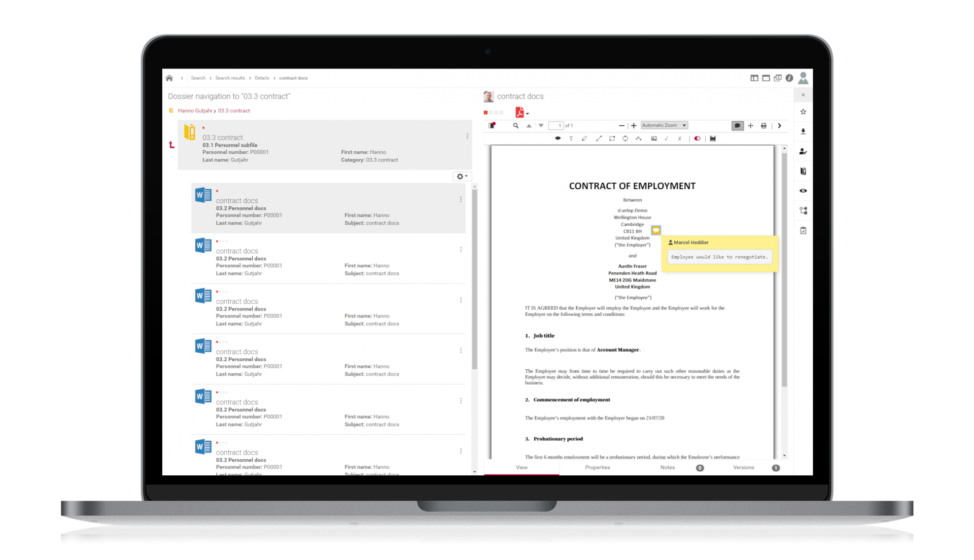Select the text annotation tool

pyautogui.click(x=571, y=138)
